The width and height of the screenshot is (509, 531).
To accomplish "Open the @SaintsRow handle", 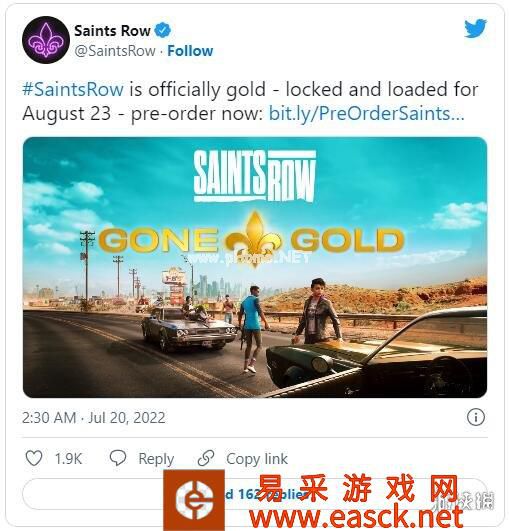I will tap(115, 51).
